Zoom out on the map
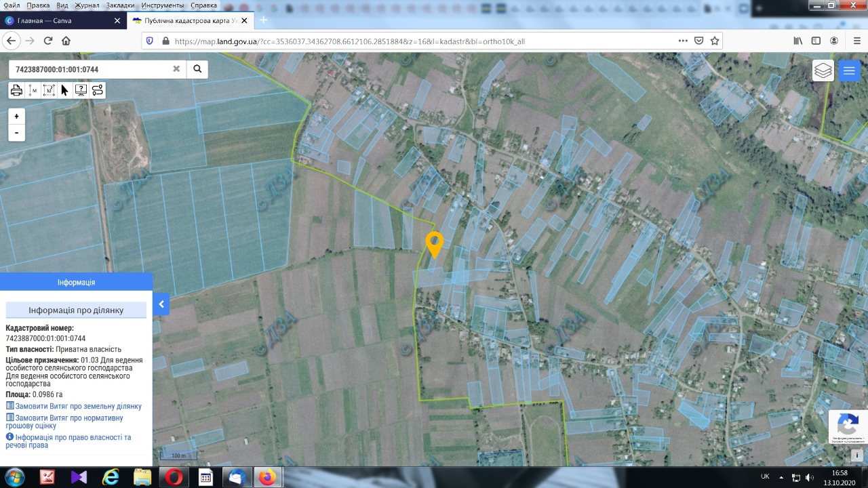This screenshot has width=868, height=488. click(x=16, y=133)
